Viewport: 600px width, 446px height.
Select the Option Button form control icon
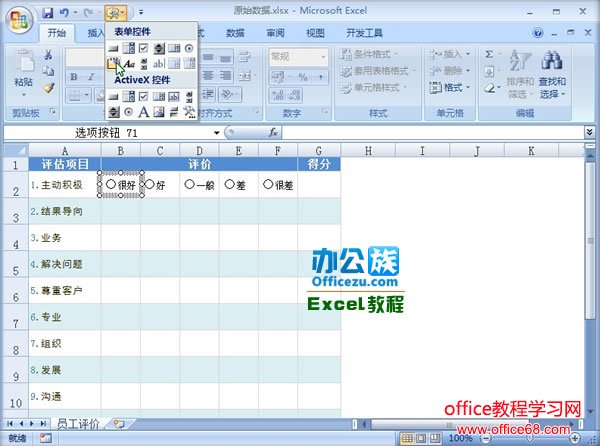coord(189,49)
